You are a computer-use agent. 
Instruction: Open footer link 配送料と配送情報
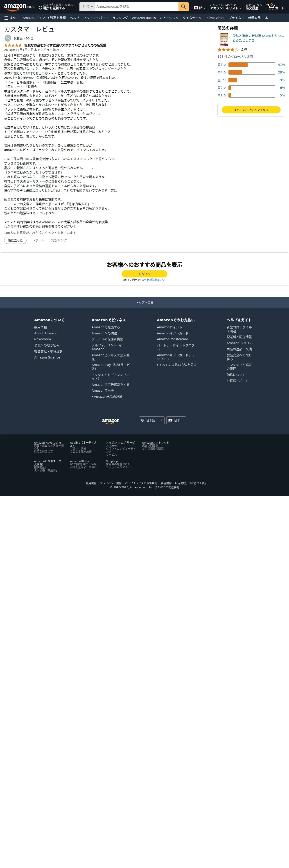pos(239,337)
